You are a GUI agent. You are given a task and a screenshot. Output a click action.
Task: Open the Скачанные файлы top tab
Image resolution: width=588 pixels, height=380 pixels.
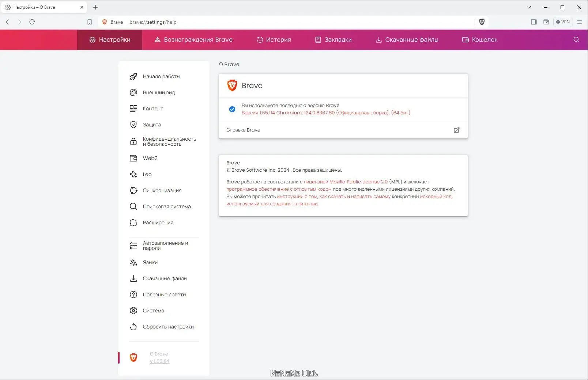[x=407, y=40]
